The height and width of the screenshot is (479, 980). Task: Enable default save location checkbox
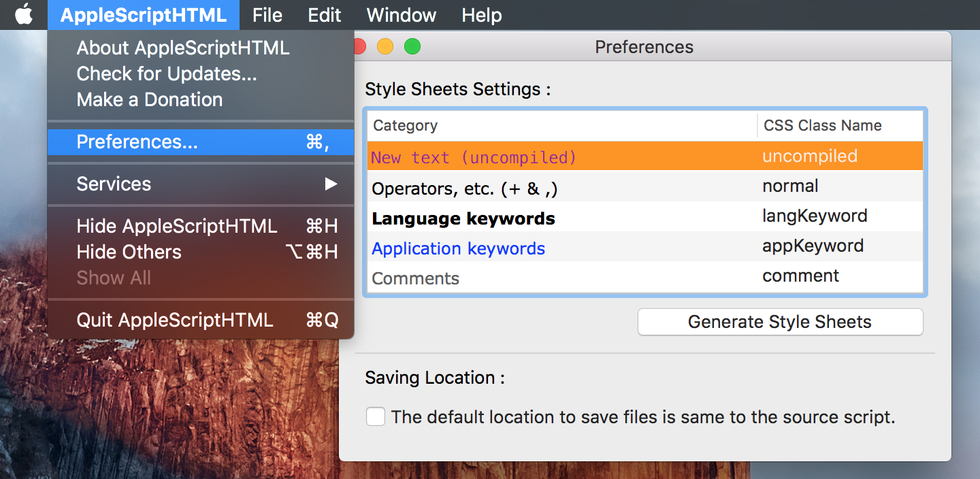[x=376, y=416]
